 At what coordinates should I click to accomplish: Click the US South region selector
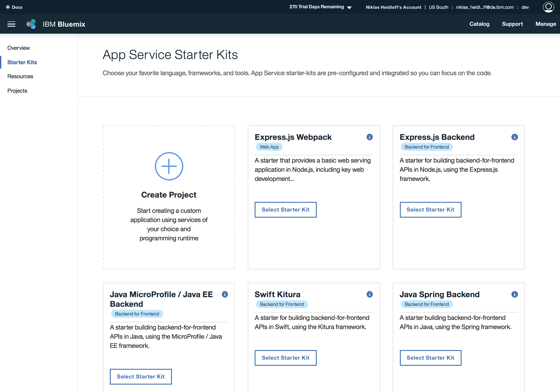(438, 7)
